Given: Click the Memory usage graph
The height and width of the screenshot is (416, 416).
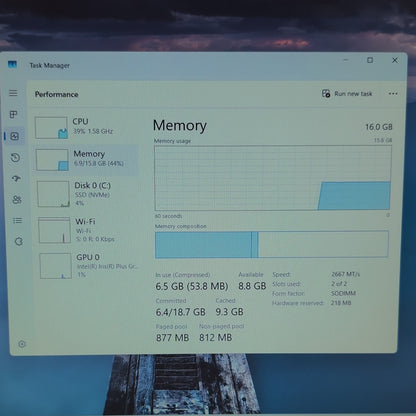Looking at the screenshot, I should [273, 178].
